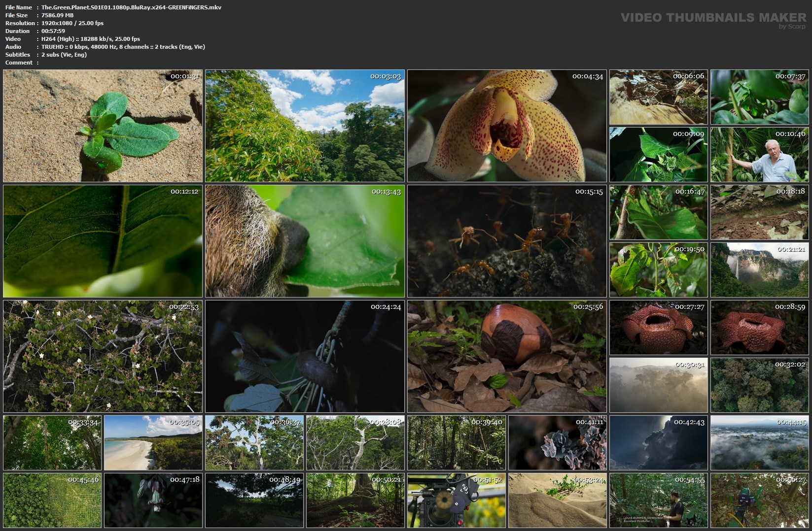Click the file size 7586.09 MB value

57,15
